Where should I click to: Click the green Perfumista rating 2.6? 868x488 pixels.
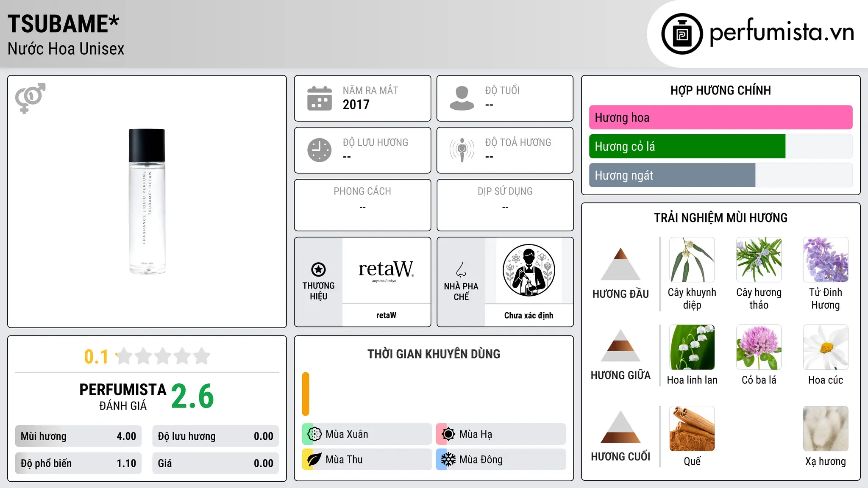coord(192,396)
